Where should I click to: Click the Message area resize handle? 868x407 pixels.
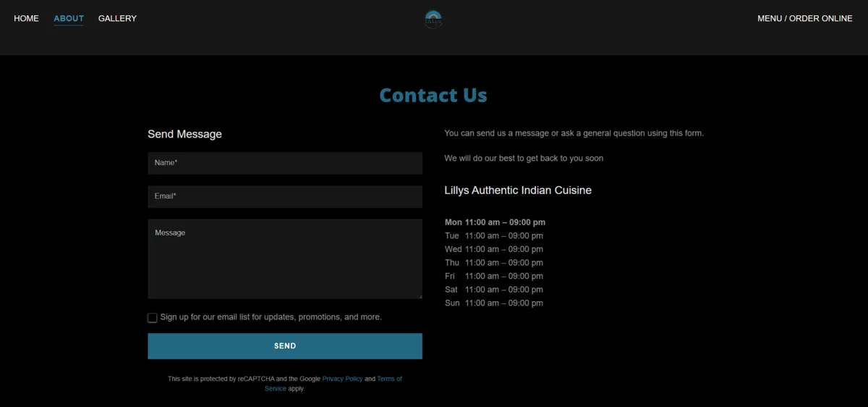click(419, 295)
